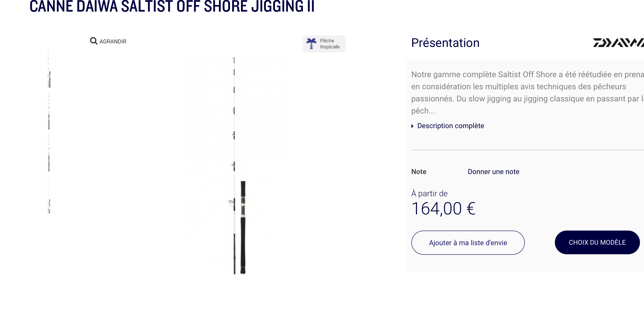Screen dimensions: 644x310
Task: Expand the Description complète triangle arrow
Action: (x=412, y=126)
